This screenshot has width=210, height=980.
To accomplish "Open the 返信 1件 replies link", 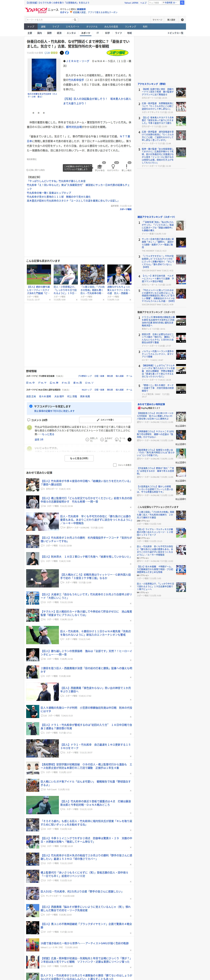I will pyautogui.click(x=39, y=439).
